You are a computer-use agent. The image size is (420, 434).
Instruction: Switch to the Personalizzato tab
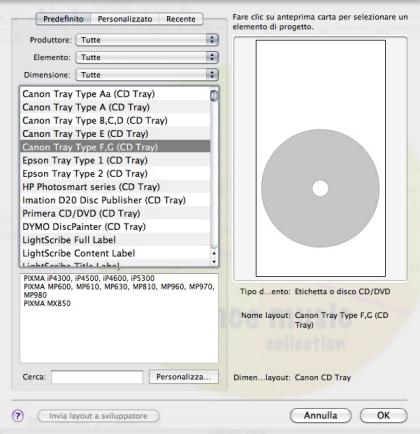(125, 19)
